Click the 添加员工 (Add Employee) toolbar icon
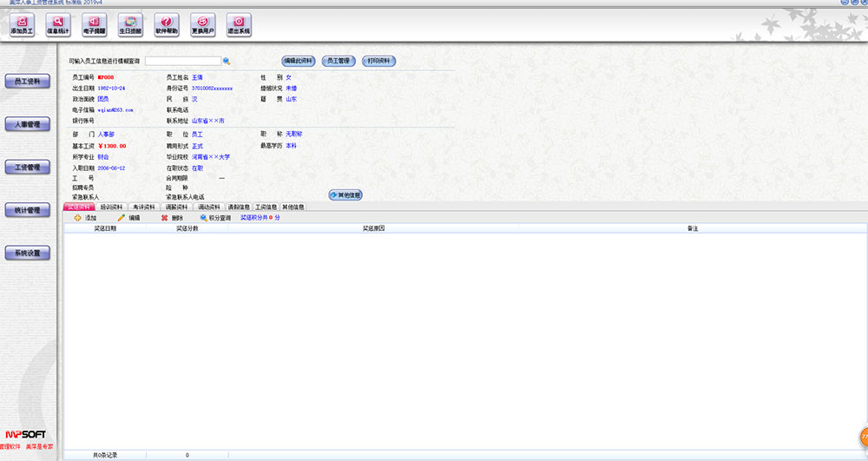The height and width of the screenshot is (461, 868). click(x=22, y=24)
